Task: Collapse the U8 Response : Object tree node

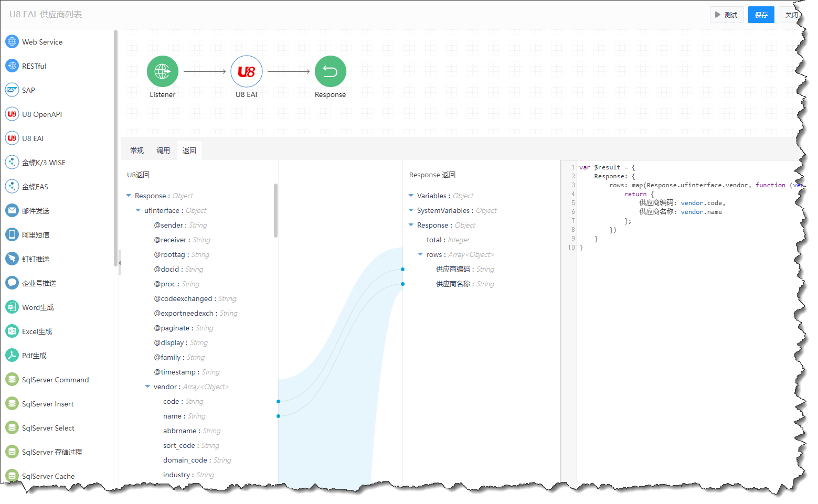Action: (x=129, y=196)
